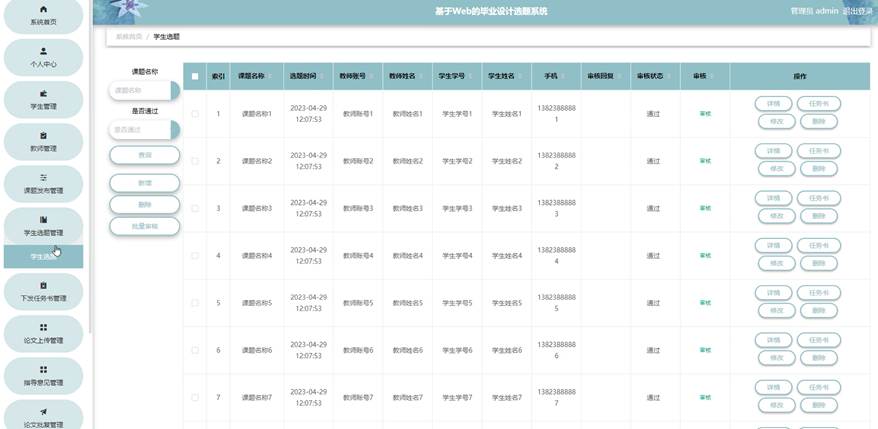Click 修改 for row 课题名称4

[x=777, y=264]
